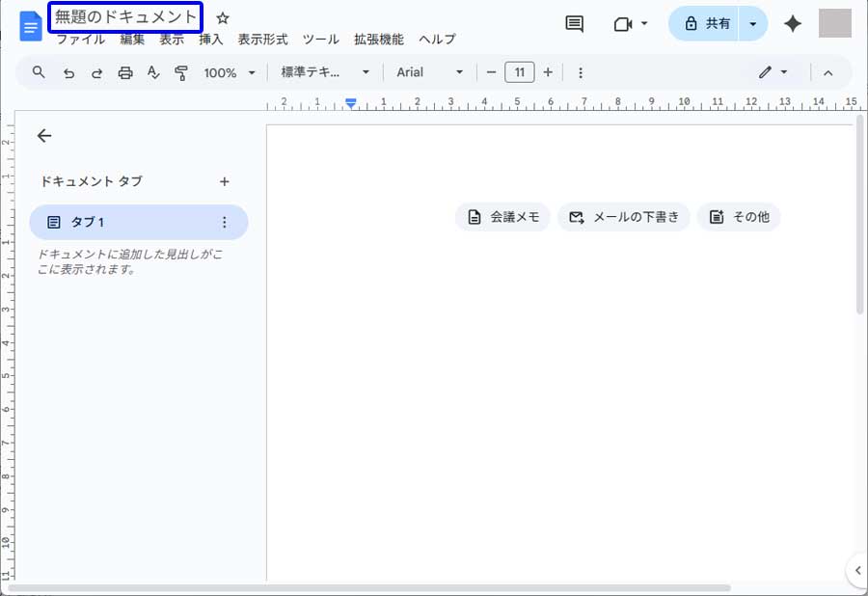Open the editing mode pencil dropdown
Image resolution: width=868 pixels, height=596 pixels.
click(773, 72)
